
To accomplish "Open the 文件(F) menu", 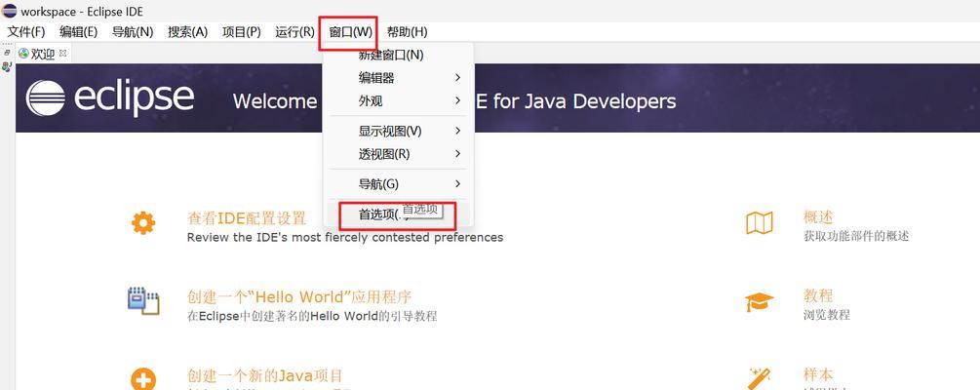I will [25, 32].
